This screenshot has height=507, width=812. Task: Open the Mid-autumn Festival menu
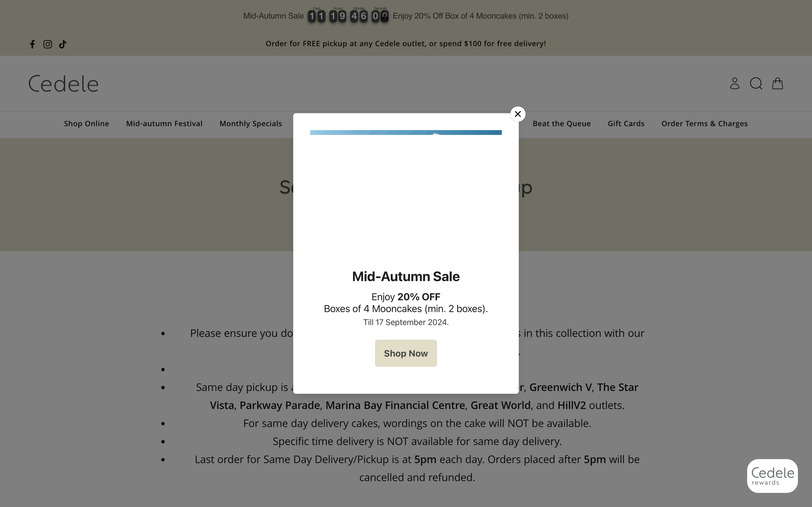click(x=164, y=123)
